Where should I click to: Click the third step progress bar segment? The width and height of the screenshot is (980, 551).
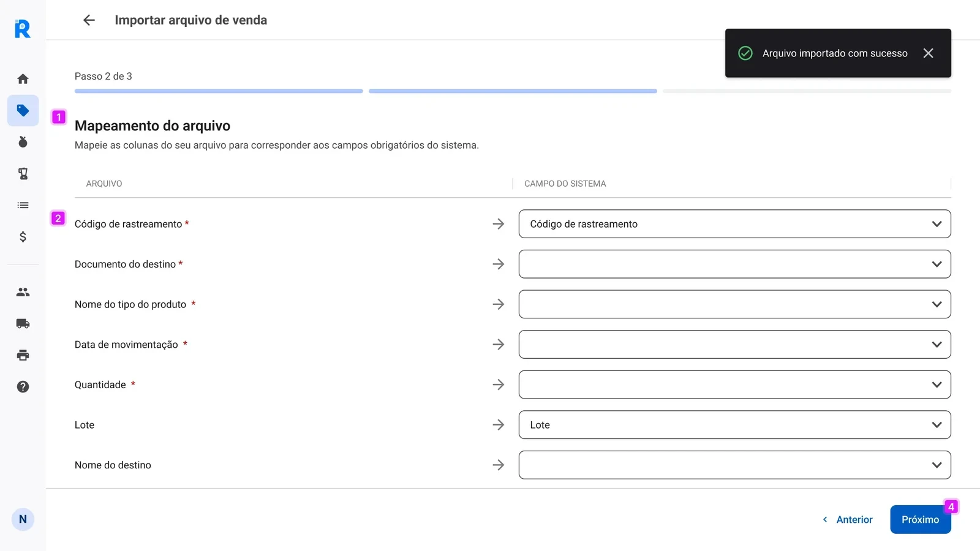tap(806, 91)
